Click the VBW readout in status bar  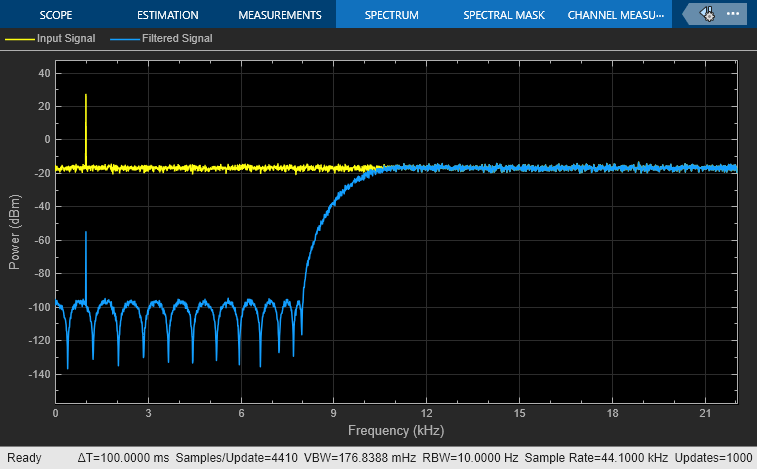coord(360,457)
